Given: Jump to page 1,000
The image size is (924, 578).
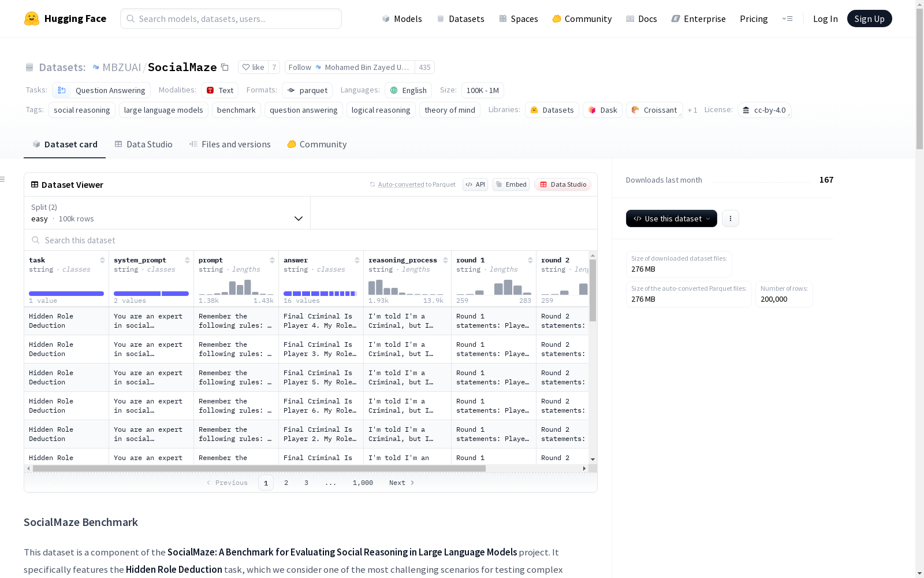Looking at the screenshot, I should coord(363,483).
